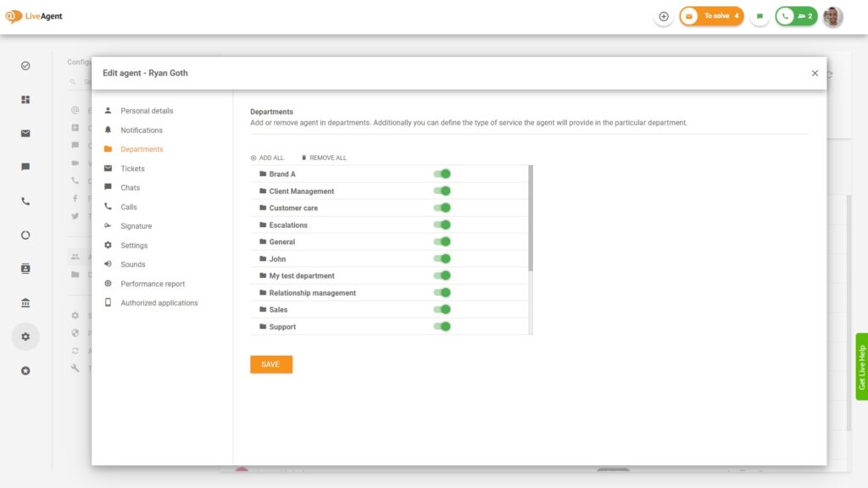Click REMOVE ALL above the departments list
This screenshot has width=868, height=488.
pos(324,158)
